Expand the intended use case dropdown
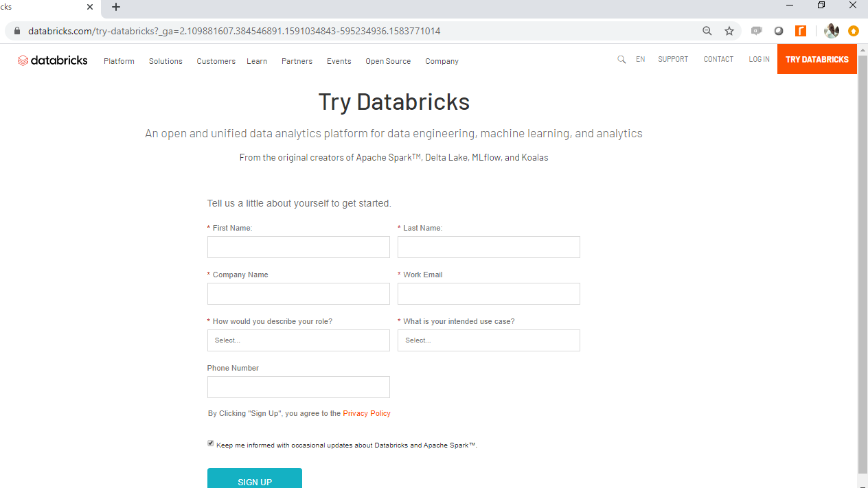This screenshot has height=488, width=868. click(x=489, y=340)
